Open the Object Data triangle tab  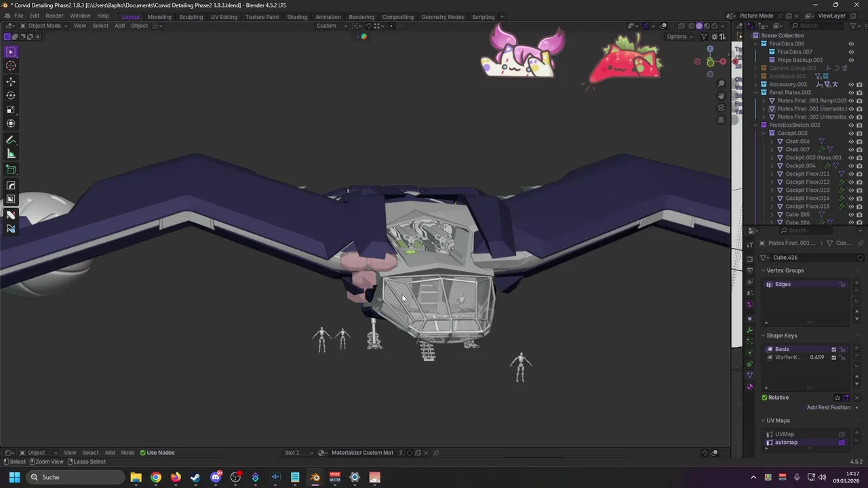pos(749,375)
